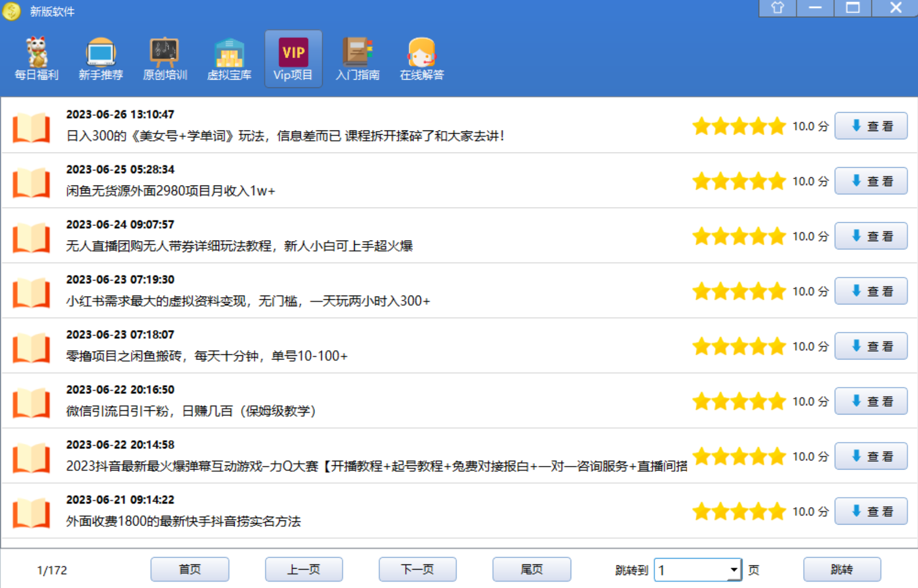Screen dimensions: 918x588
Task: View the 无人直播团购 tutorial entry
Action: click(x=870, y=236)
